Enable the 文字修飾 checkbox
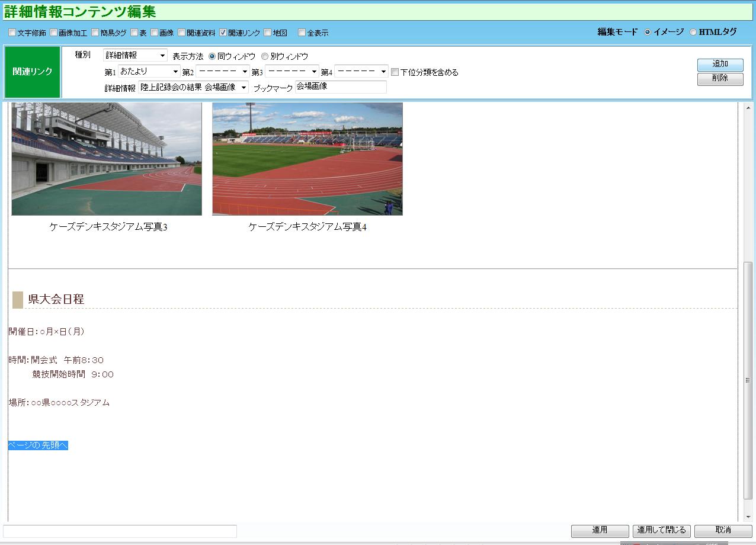 pos(12,33)
